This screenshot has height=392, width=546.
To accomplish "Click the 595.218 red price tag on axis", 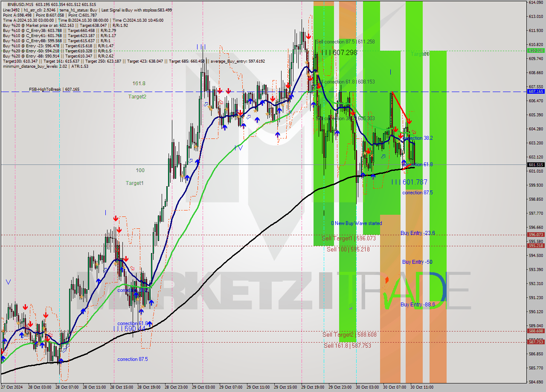I will point(536,245).
